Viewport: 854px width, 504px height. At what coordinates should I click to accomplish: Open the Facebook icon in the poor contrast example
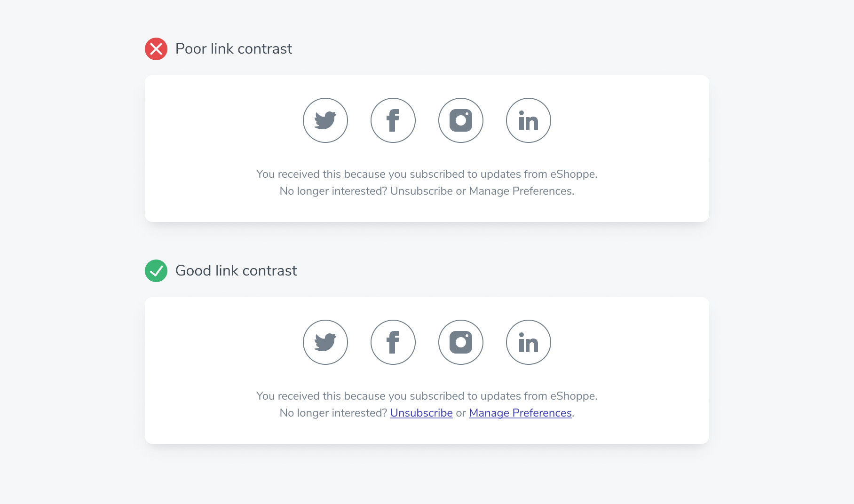pos(393,120)
